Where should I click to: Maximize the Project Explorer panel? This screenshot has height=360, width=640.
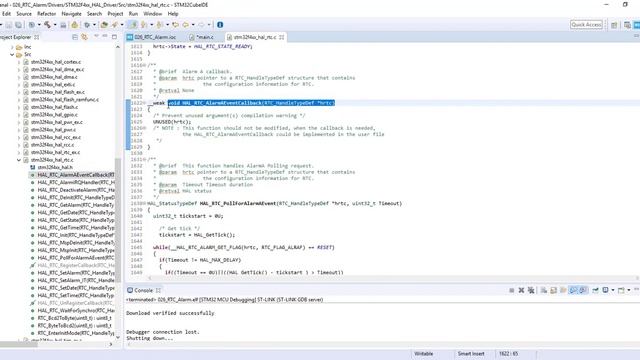114,37
